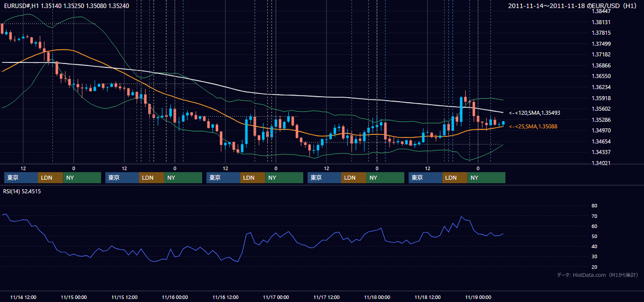Click the 1.36234 price axis label

(601, 87)
